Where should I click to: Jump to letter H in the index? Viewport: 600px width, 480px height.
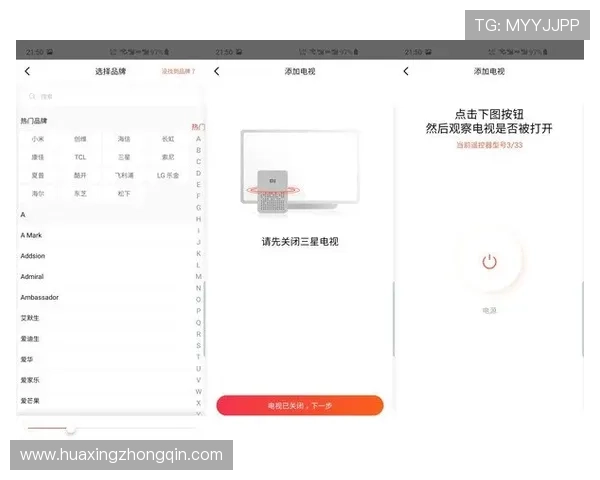(198, 219)
